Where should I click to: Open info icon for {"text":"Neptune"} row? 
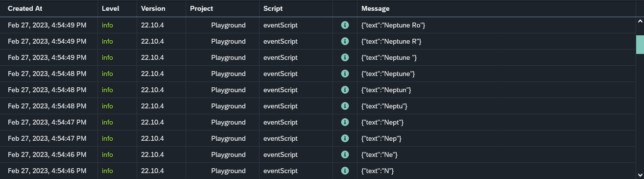[x=345, y=74]
